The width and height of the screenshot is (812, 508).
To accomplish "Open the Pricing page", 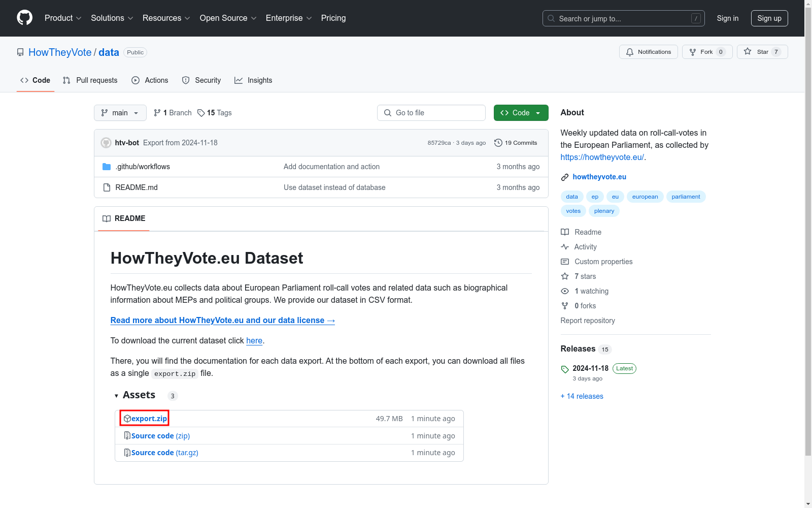I will pos(333,18).
